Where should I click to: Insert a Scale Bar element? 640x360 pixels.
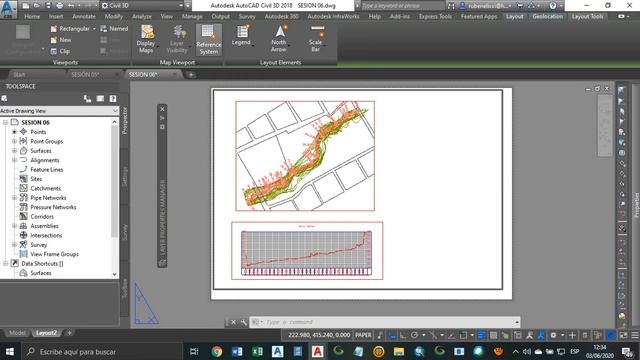pos(316,39)
